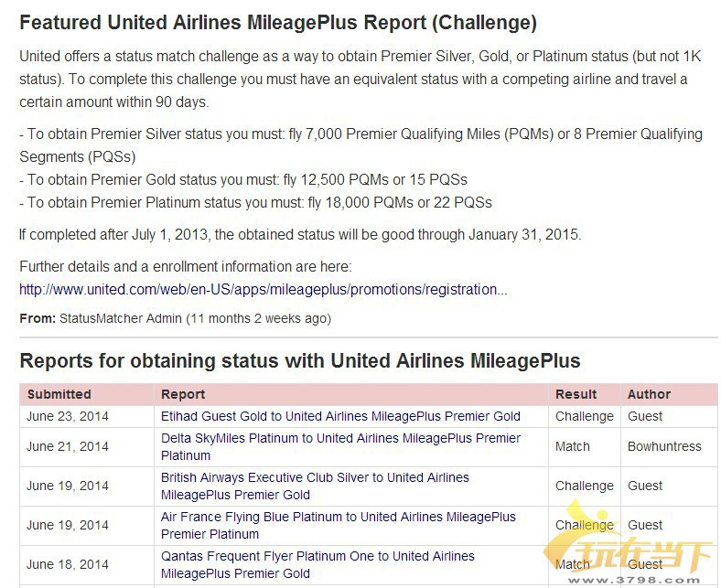Open Etihad Guest Gold to United report
721x588 pixels.
(x=340, y=416)
